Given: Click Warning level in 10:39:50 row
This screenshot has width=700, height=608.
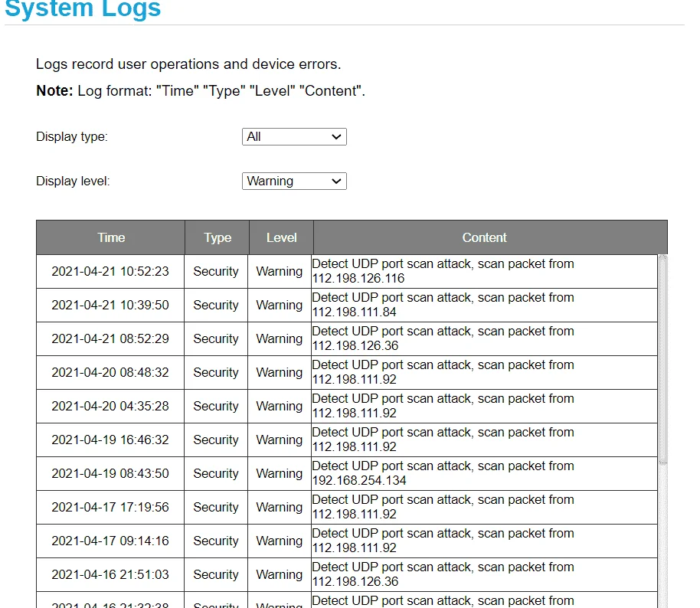Looking at the screenshot, I should 280,306.
